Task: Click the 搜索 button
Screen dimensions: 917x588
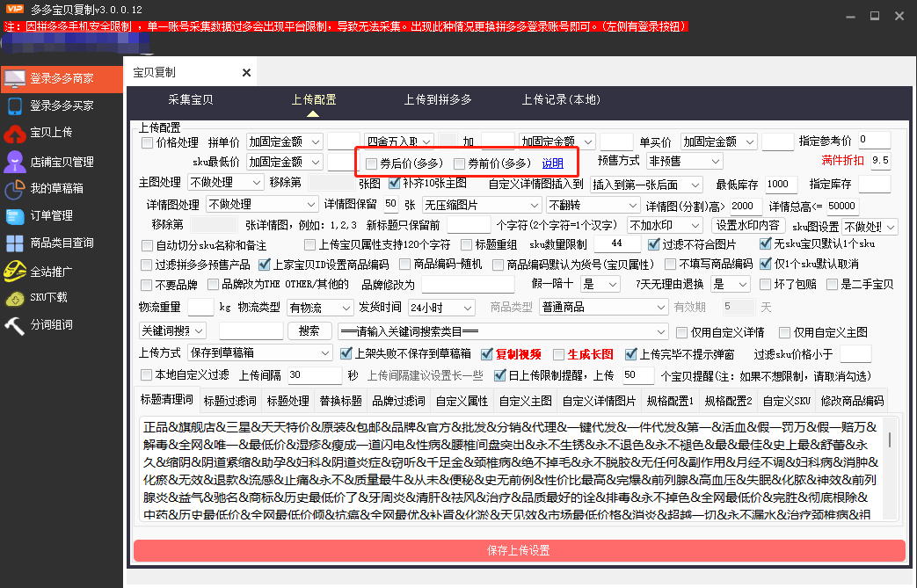Action: point(309,331)
